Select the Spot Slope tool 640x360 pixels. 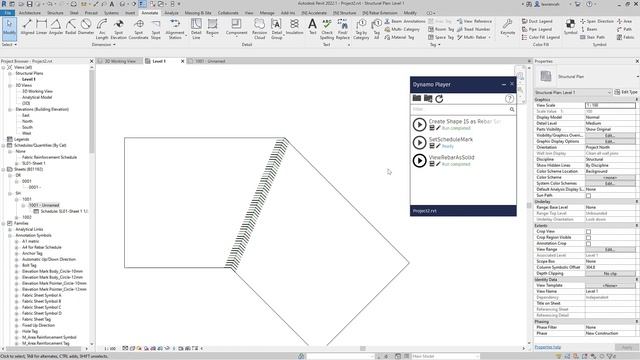coord(156,29)
